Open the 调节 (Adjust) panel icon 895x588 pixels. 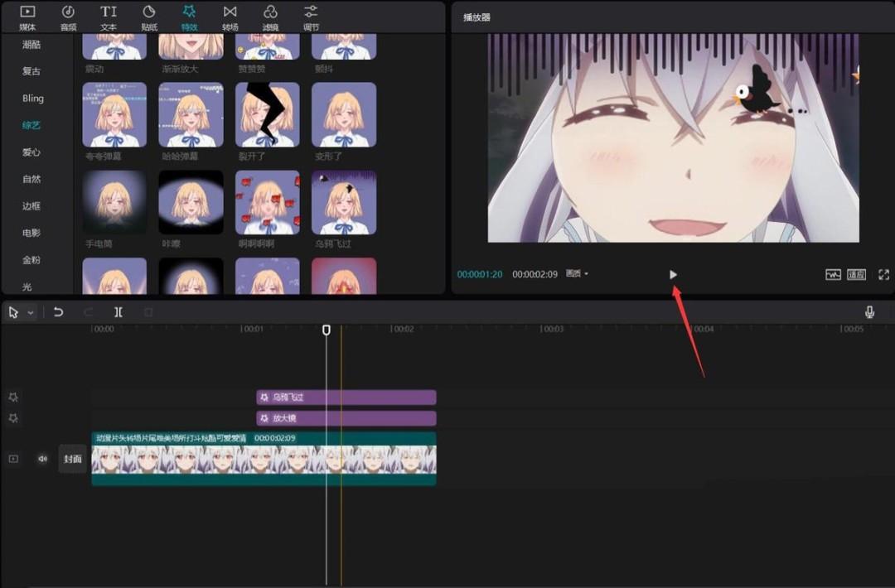311,16
